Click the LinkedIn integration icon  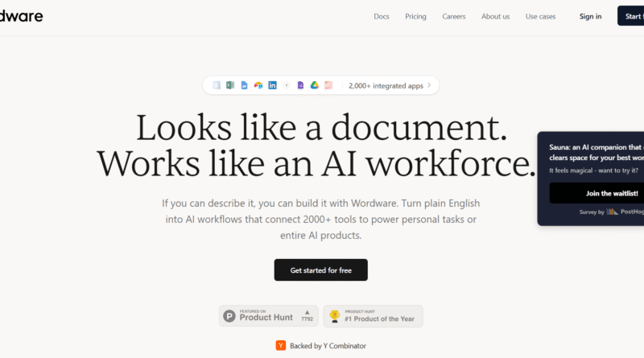[273, 85]
